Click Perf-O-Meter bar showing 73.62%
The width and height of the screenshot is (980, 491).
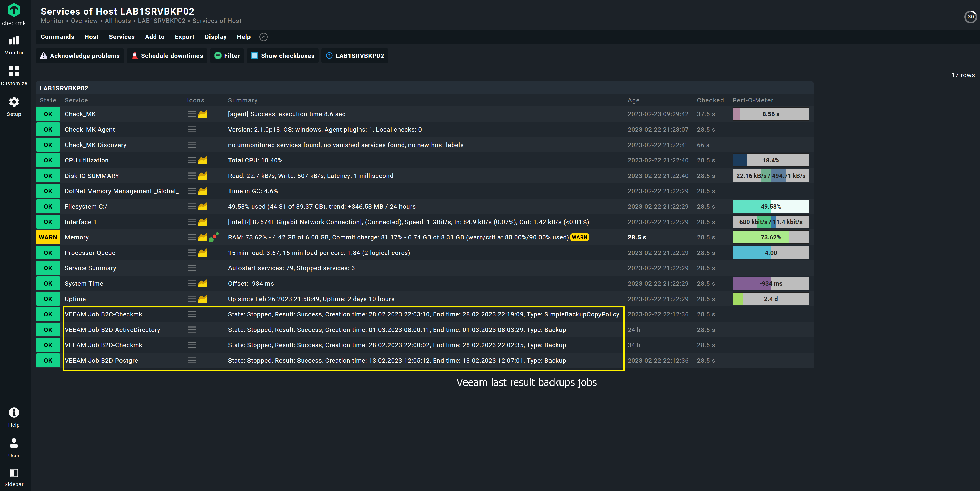(x=771, y=237)
